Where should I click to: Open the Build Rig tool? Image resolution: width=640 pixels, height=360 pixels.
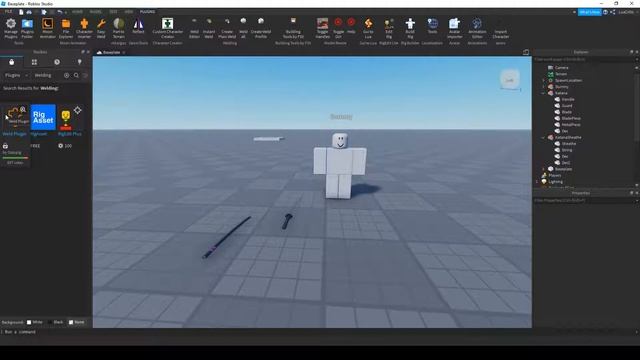[410, 28]
